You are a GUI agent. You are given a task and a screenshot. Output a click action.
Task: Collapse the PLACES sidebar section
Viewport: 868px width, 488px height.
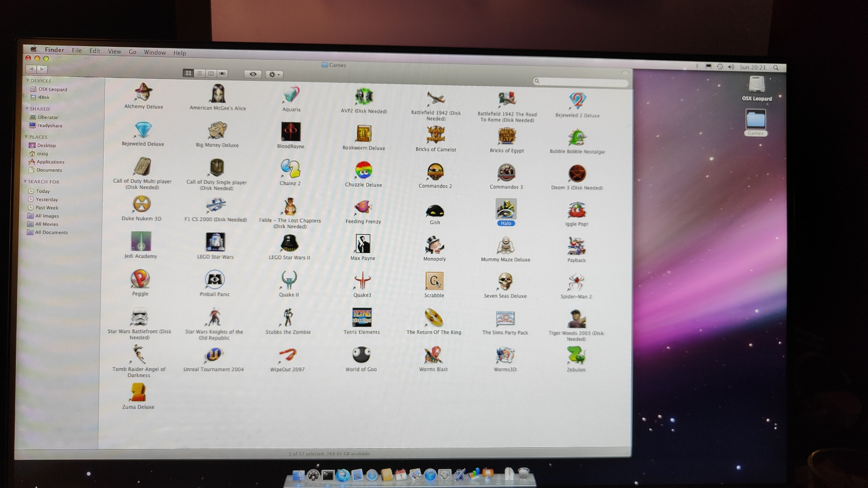coord(26,137)
